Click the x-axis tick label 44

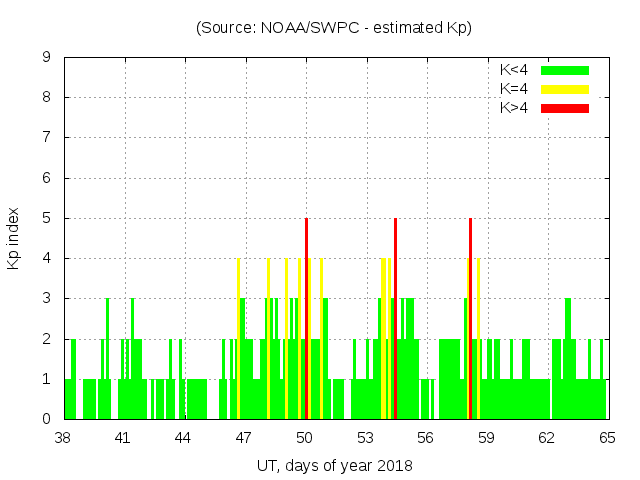click(184, 438)
